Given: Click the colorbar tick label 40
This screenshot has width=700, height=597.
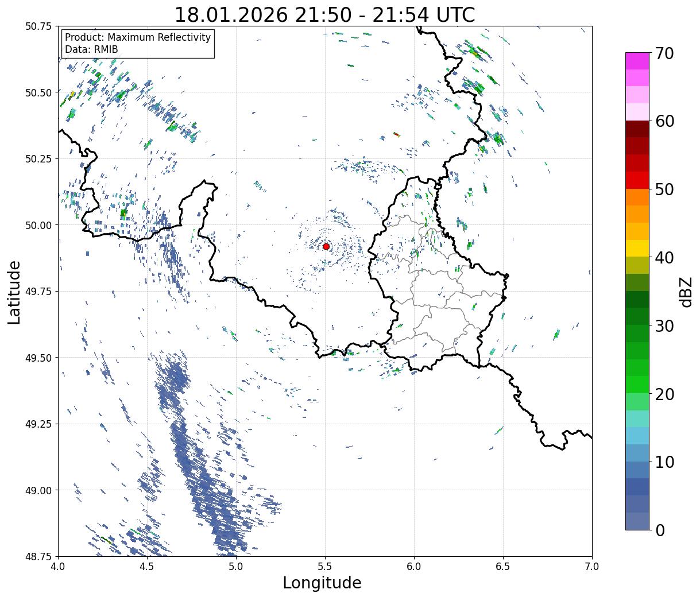Looking at the screenshot, I should 664,257.
